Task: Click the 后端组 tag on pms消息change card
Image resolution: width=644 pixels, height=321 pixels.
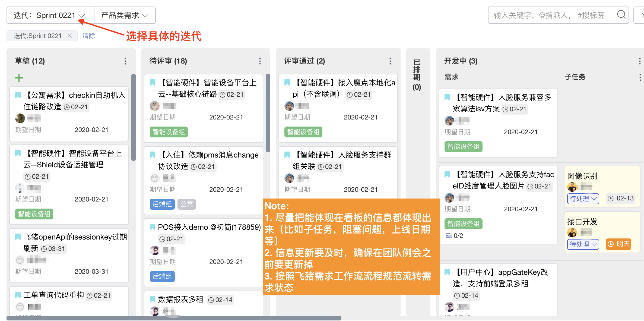Action: tap(162, 204)
